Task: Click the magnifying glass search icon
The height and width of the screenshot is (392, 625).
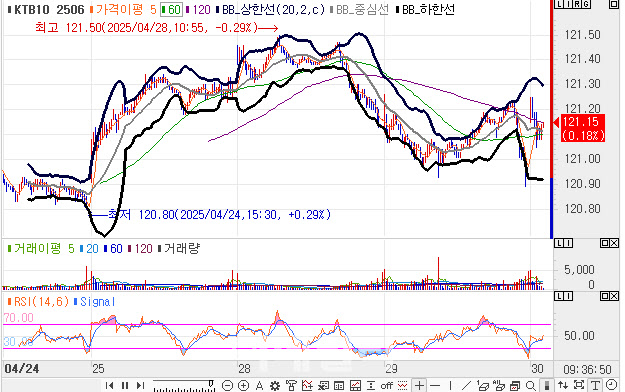Action: pyautogui.click(x=531, y=386)
